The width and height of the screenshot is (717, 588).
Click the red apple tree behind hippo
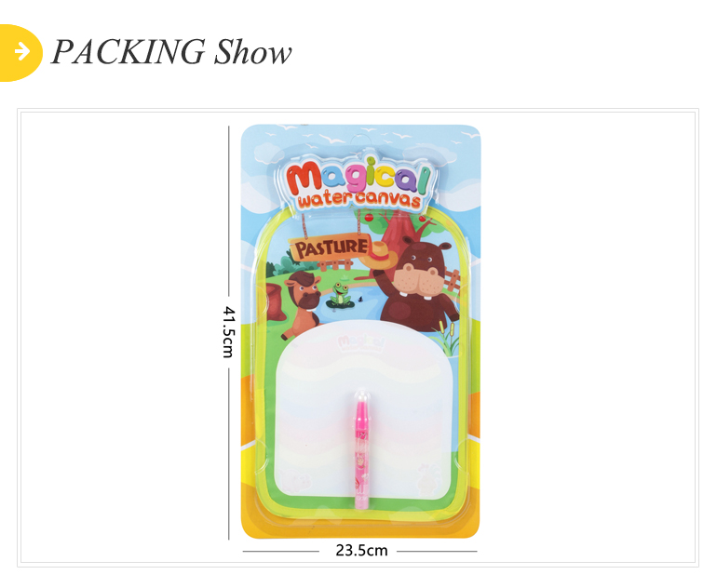397,227
